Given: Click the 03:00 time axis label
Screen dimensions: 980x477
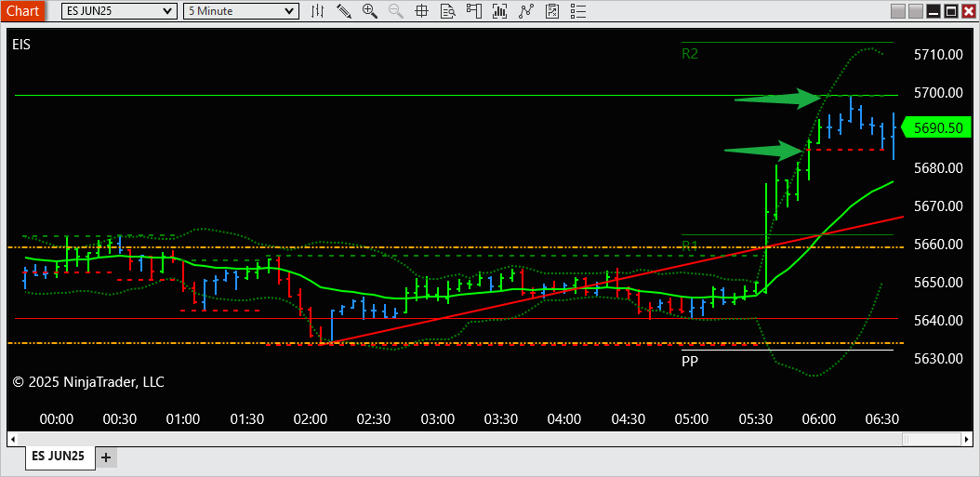Looking at the screenshot, I should click(x=438, y=418).
